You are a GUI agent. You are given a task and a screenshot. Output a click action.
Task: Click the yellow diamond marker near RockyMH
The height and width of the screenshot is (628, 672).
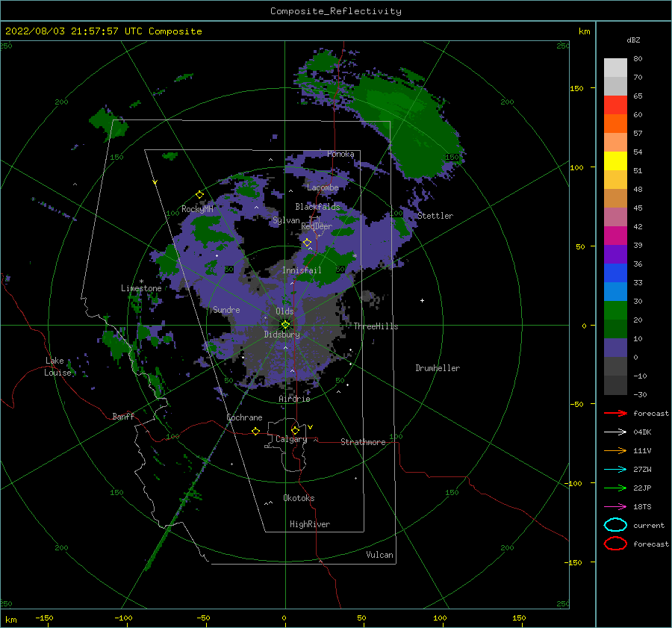[x=199, y=195]
